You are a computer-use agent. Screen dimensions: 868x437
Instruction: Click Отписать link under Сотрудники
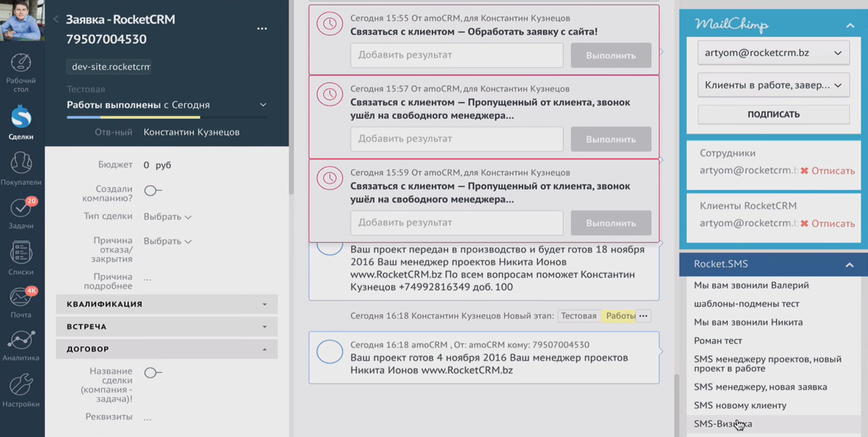833,171
